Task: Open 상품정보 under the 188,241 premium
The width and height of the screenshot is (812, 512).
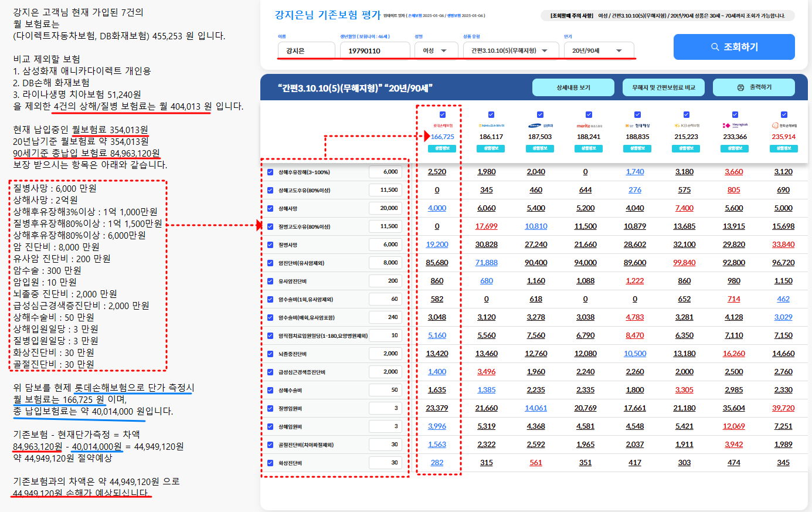Action: coord(589,148)
